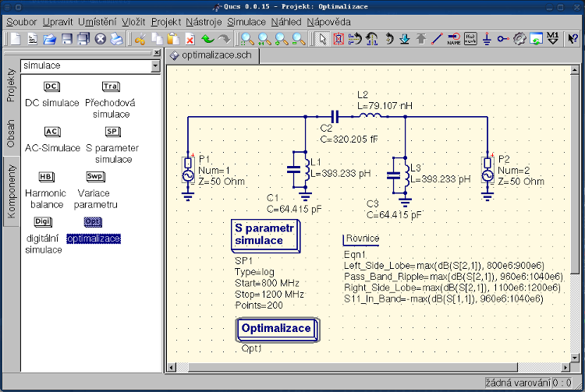Click the print icon in toolbar
Image resolution: width=585 pixels, height=392 pixels.
coord(117,38)
